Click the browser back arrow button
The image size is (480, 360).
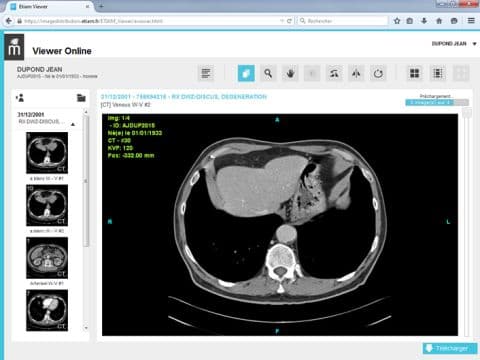pyautogui.click(x=9, y=21)
